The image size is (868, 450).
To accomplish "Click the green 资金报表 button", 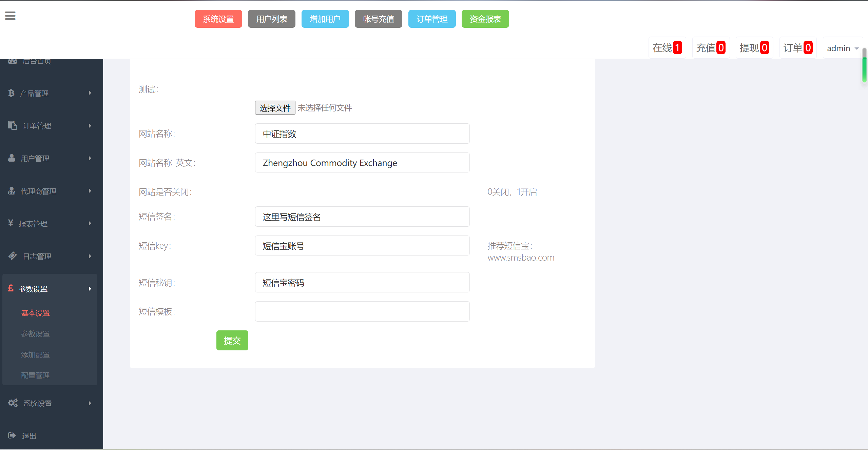I will click(485, 19).
